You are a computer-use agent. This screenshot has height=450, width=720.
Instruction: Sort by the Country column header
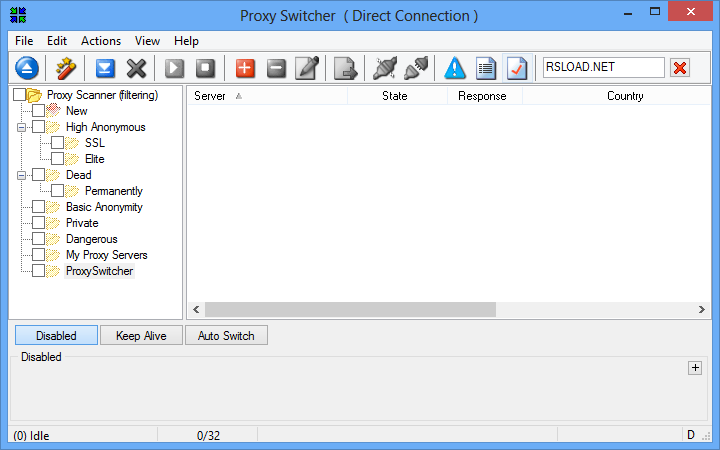617,96
